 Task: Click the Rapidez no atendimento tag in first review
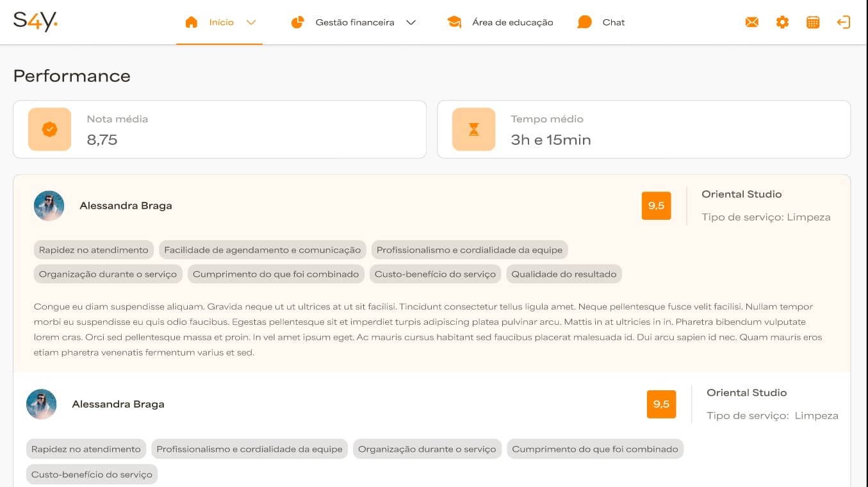coord(94,250)
